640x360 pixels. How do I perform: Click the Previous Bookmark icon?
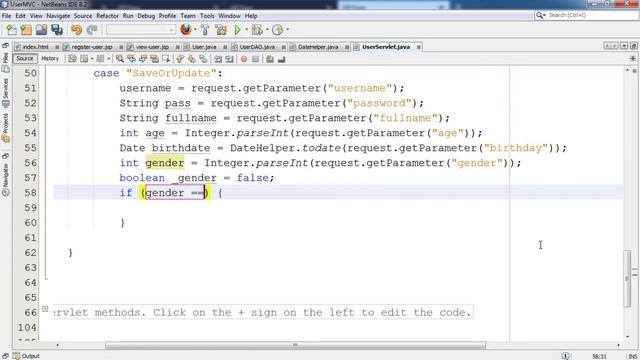(180, 59)
